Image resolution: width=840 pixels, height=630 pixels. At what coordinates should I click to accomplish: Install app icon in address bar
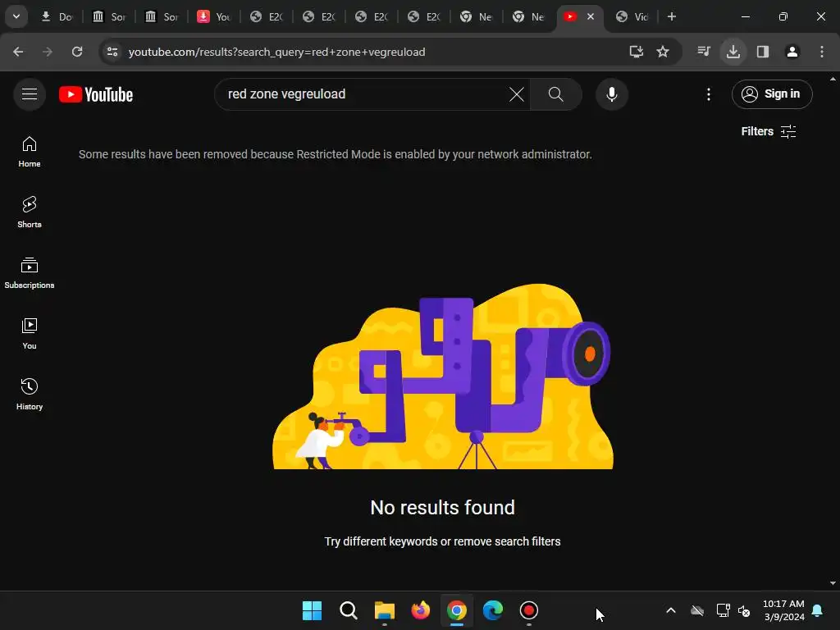point(636,52)
